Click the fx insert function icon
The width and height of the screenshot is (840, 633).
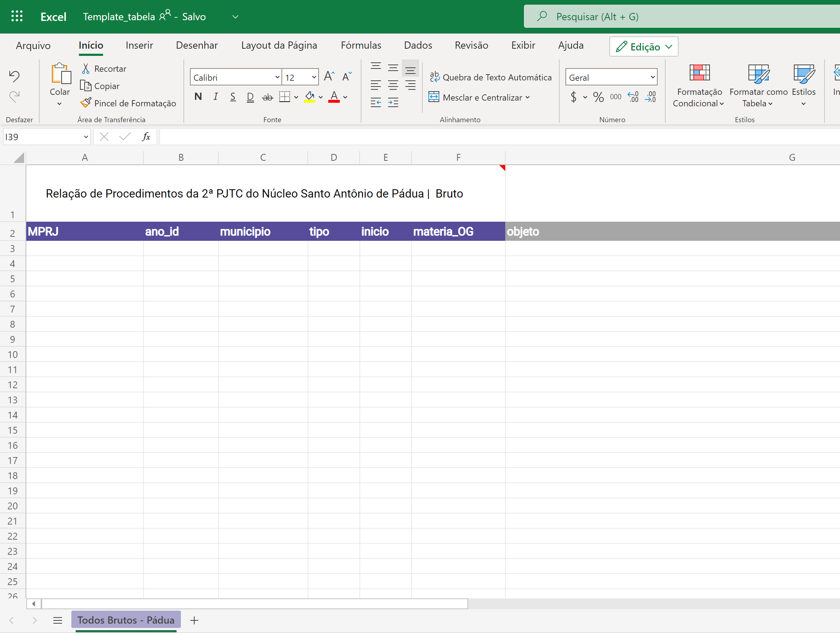click(x=146, y=137)
